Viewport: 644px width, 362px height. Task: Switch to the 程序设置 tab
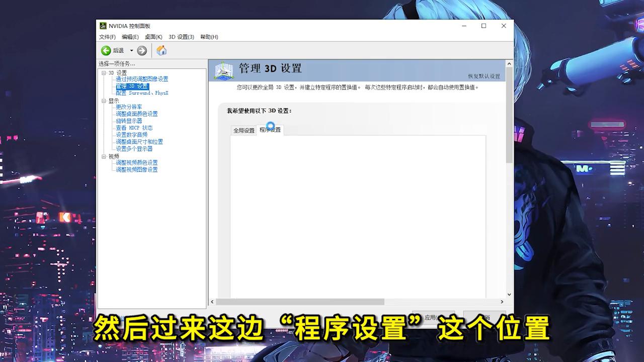tap(270, 130)
